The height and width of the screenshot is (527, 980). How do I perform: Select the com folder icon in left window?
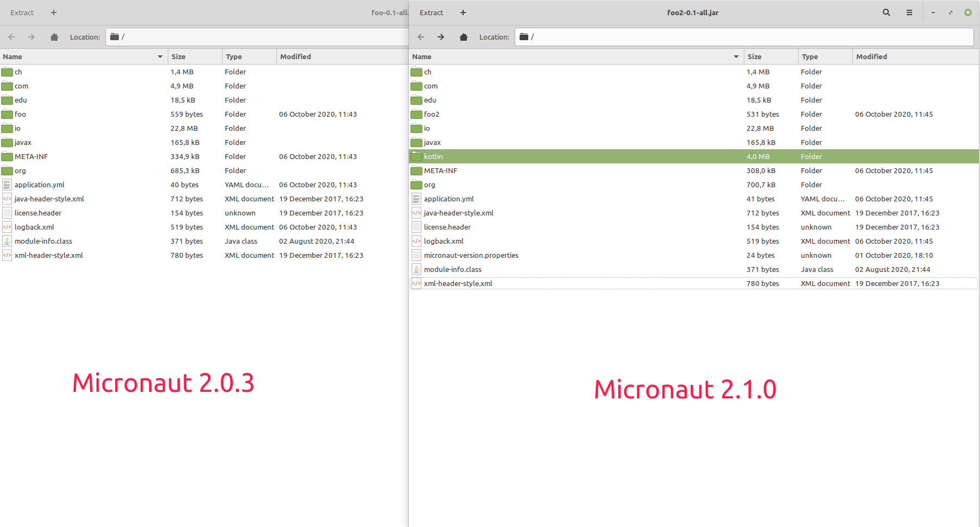click(7, 86)
